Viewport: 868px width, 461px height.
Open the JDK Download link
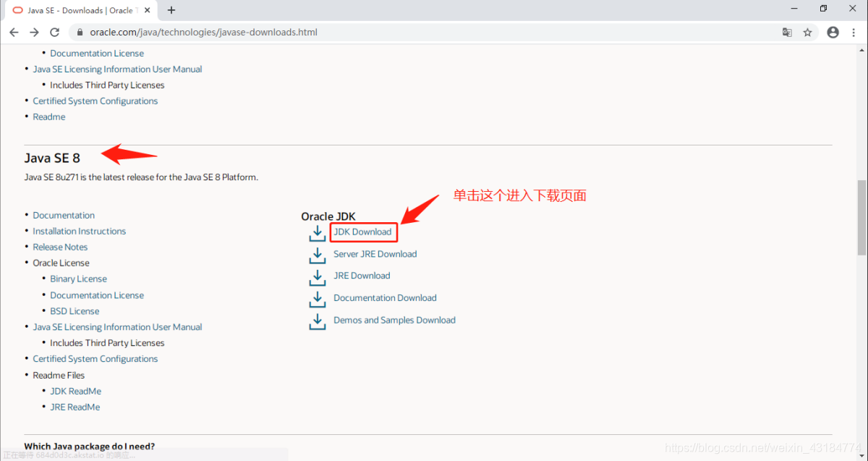point(362,232)
